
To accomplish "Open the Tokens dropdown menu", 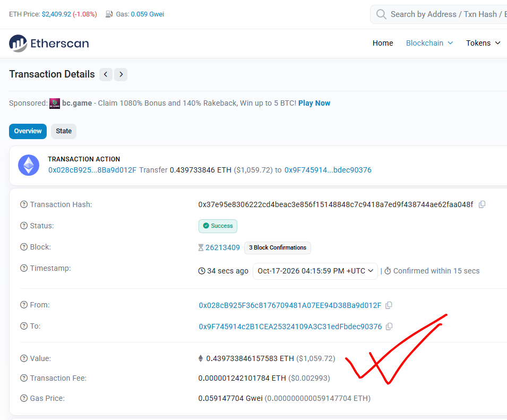I will click(x=483, y=43).
